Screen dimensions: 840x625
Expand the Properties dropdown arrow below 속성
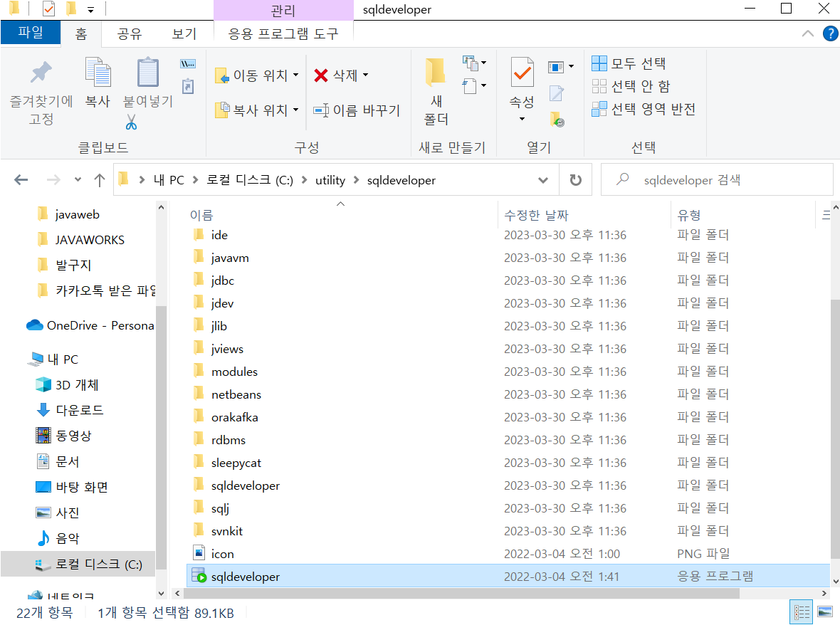[522, 119]
